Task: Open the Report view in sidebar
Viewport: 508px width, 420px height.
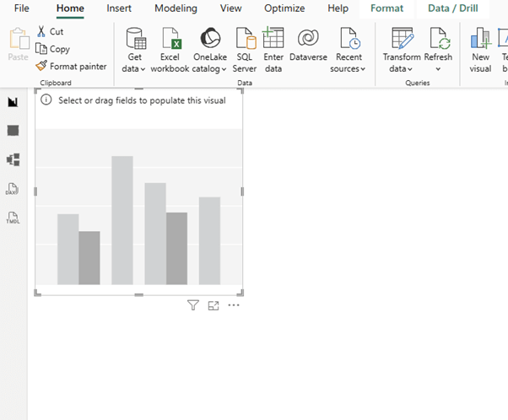Action: click(13, 102)
